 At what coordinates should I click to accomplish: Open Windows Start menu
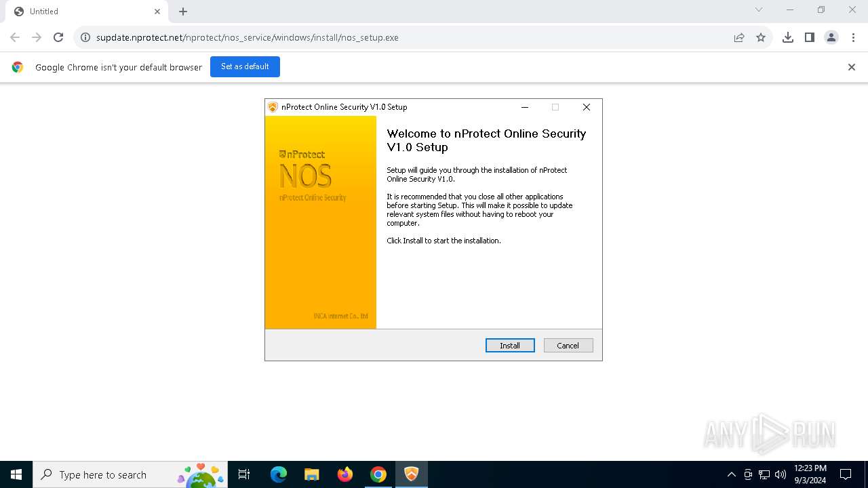(x=16, y=474)
